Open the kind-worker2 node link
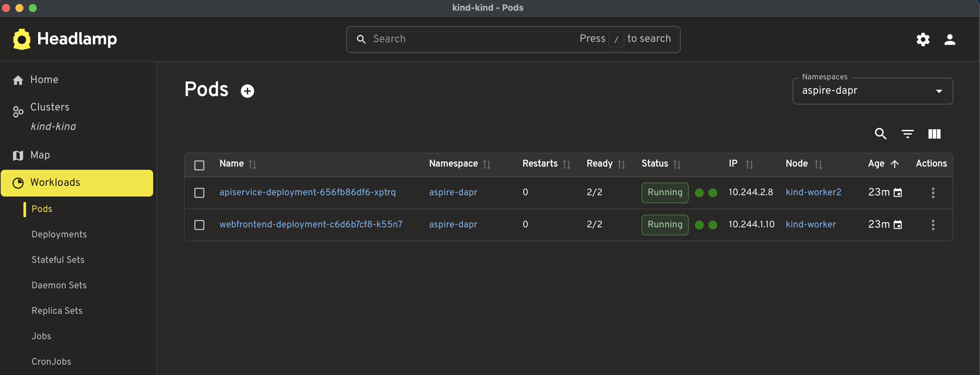Viewport: 980px width, 375px height. coord(813,192)
